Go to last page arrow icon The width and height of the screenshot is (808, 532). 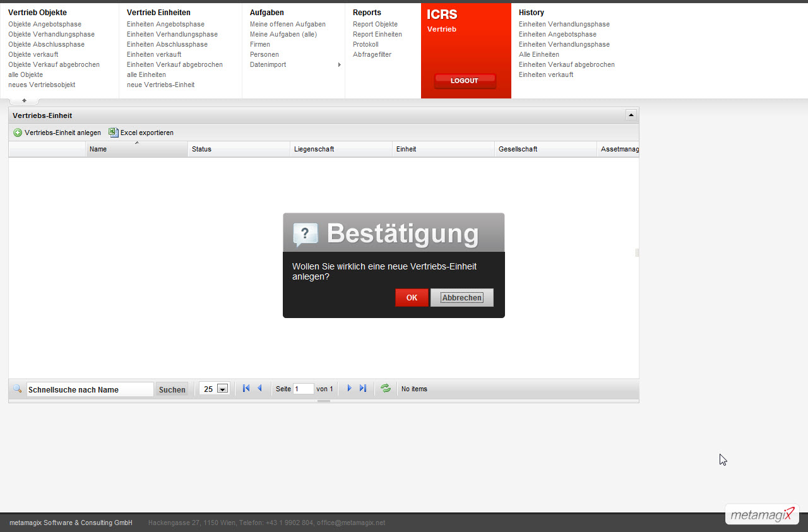[x=363, y=389]
